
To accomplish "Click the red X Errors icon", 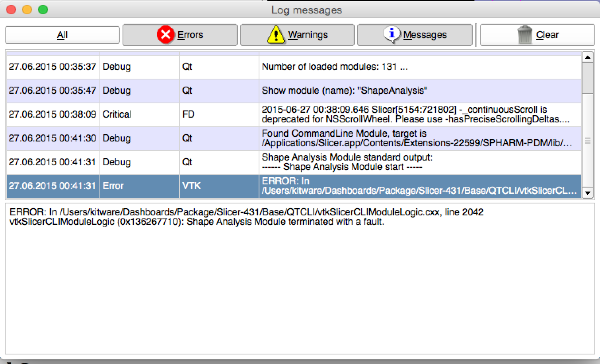I will click(x=166, y=35).
